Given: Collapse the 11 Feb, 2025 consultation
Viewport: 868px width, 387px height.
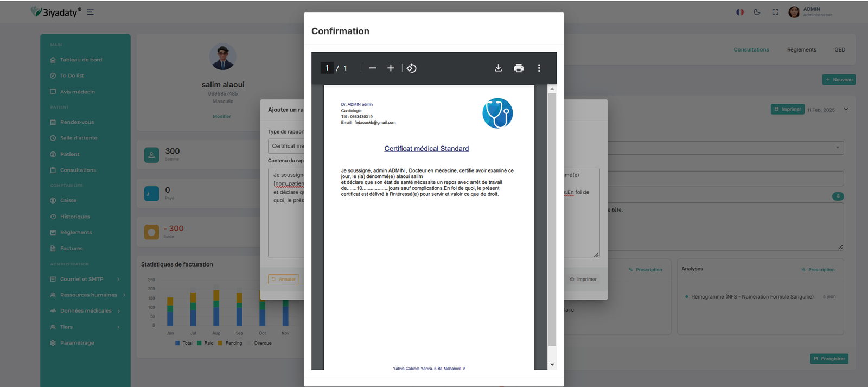Looking at the screenshot, I should pos(846,110).
